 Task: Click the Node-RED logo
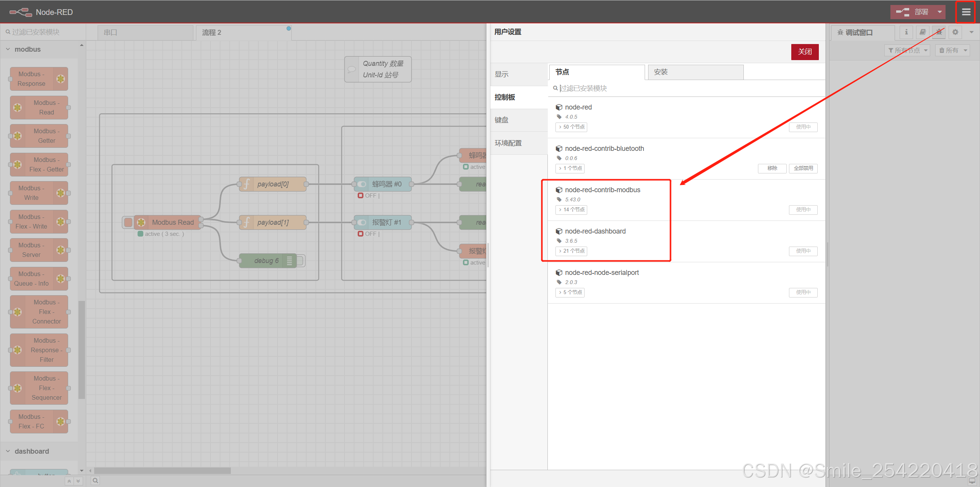pyautogui.click(x=21, y=12)
